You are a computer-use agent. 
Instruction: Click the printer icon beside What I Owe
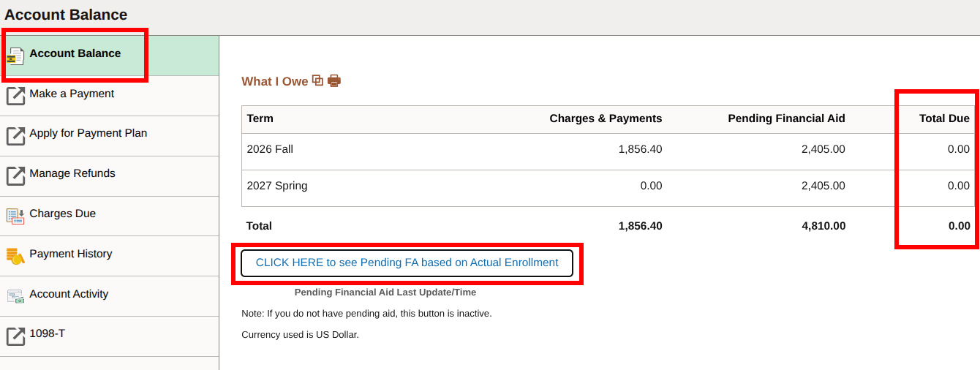coord(334,81)
